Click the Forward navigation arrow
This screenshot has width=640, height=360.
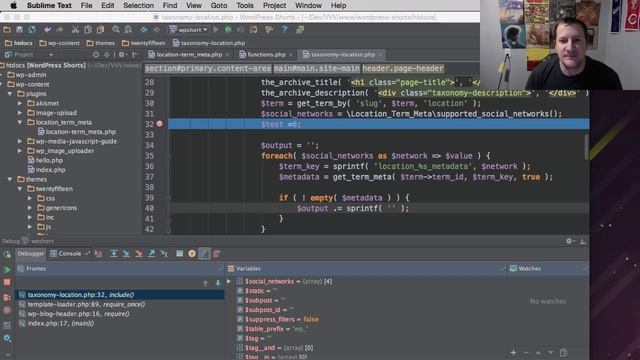(x=156, y=29)
